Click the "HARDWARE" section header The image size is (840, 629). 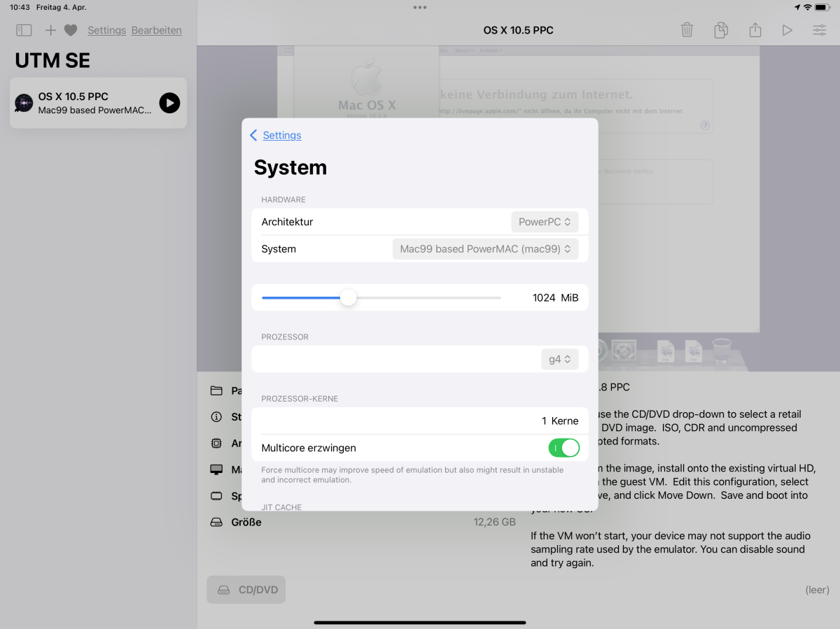click(283, 199)
